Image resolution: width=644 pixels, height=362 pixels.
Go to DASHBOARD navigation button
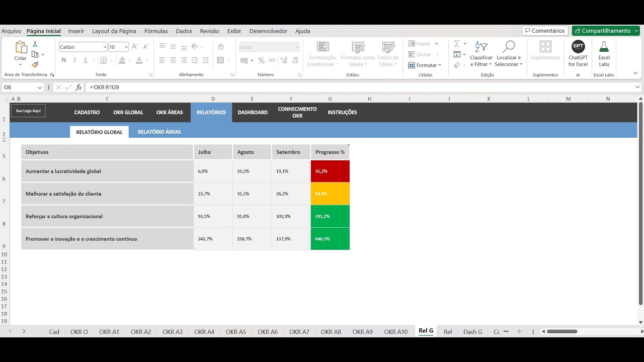click(x=253, y=112)
